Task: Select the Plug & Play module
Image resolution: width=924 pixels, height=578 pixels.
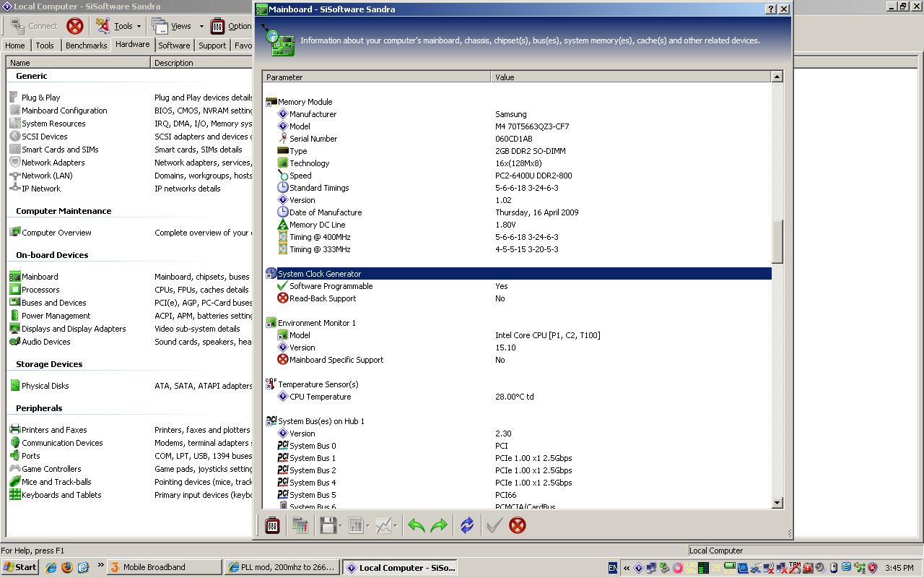Action: (35, 98)
